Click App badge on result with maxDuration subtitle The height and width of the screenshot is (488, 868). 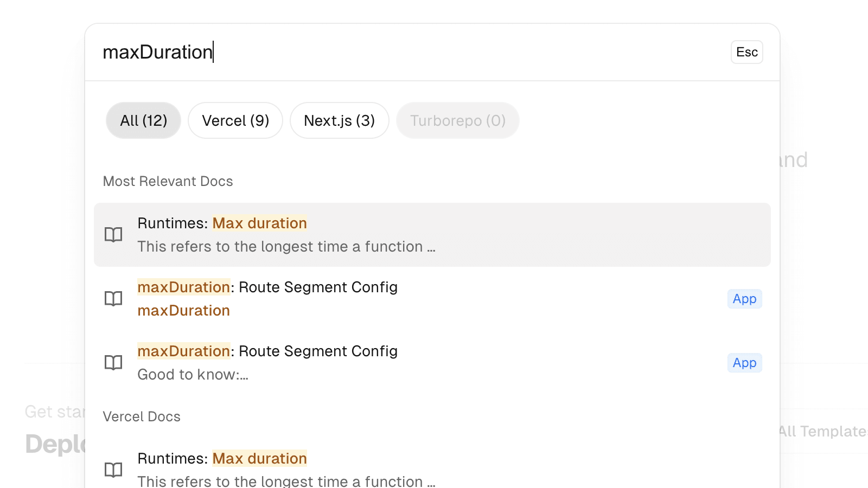[x=744, y=299]
